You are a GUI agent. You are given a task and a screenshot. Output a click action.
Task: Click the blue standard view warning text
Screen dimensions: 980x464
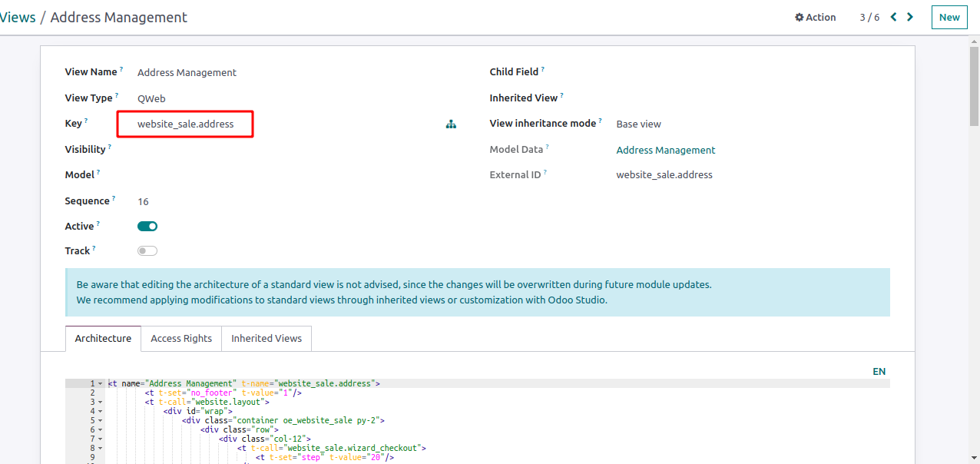(394, 292)
